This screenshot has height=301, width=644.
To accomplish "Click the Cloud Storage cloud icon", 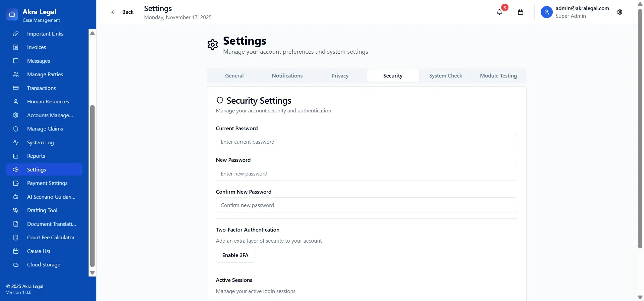I will tap(16, 265).
